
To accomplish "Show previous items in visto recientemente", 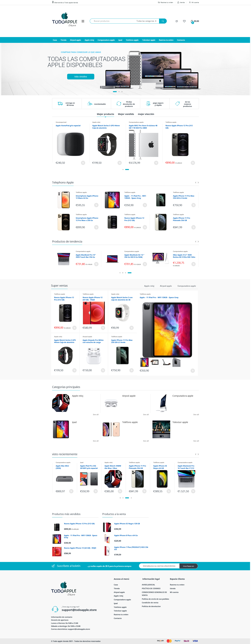I will [196, 454].
